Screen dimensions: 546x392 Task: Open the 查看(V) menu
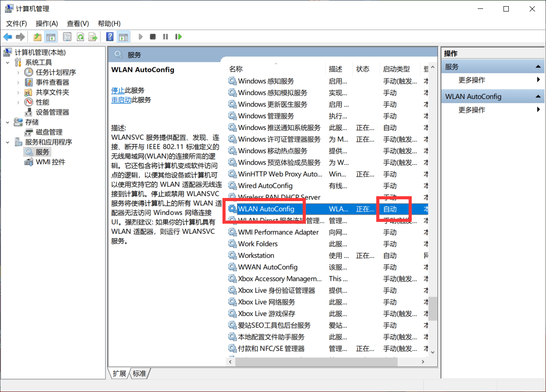coord(78,23)
